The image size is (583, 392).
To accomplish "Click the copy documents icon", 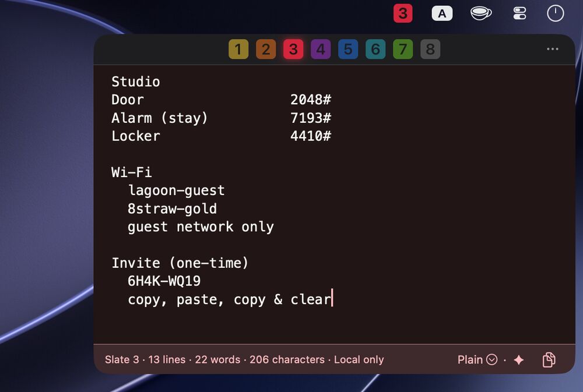I will (549, 360).
